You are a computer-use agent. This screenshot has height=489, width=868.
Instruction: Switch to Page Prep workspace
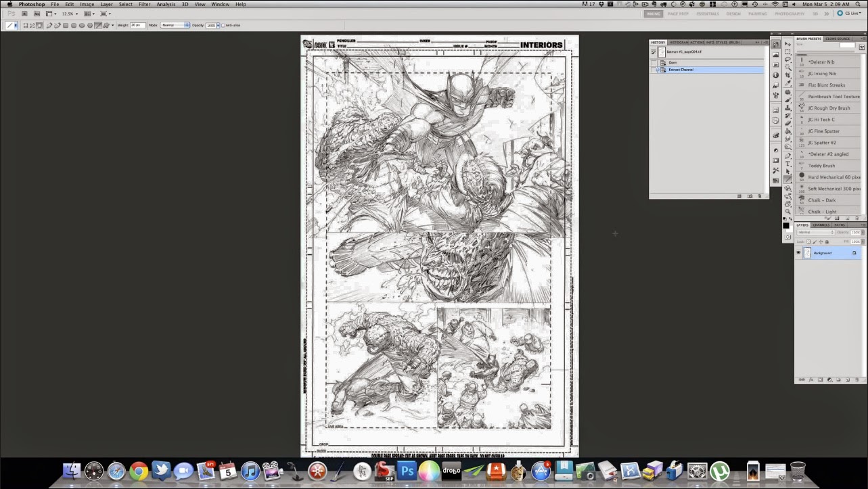[678, 14]
